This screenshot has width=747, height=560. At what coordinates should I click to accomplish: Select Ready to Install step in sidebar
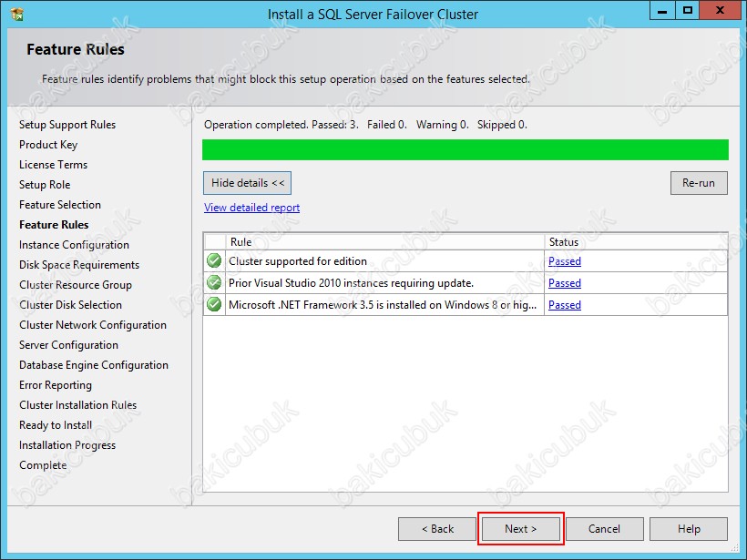click(56, 424)
